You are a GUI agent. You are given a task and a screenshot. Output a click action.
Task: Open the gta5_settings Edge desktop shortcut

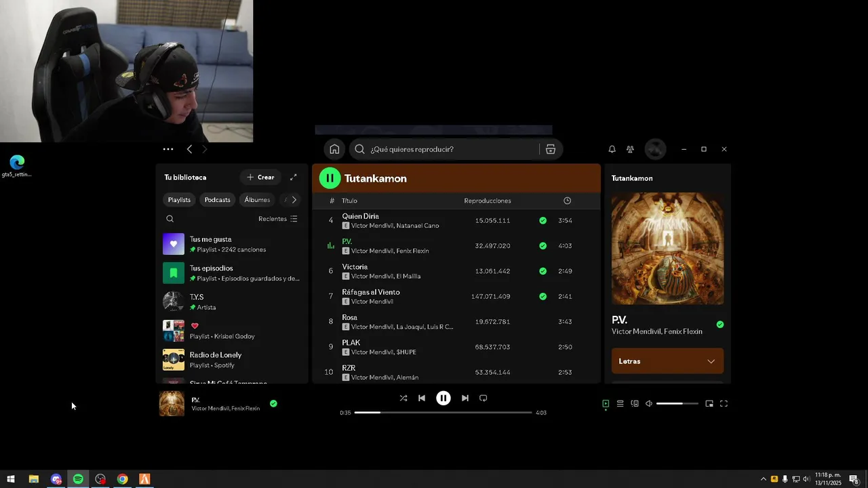(17, 166)
